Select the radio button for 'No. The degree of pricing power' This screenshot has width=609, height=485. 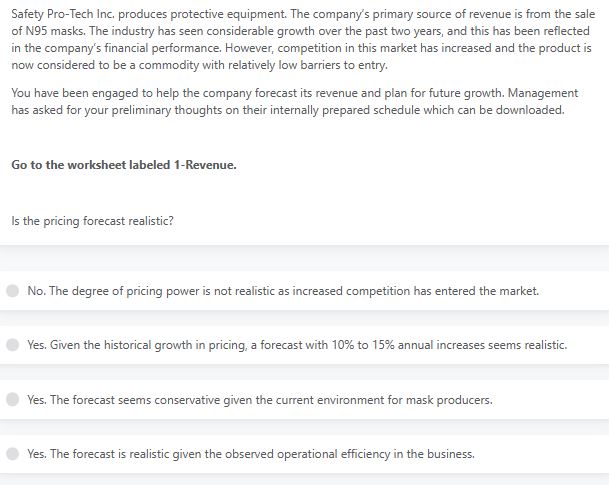point(12,291)
